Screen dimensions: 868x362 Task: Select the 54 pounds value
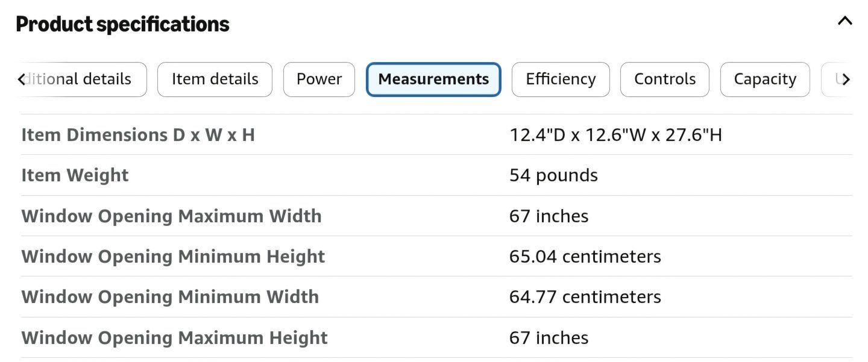click(x=553, y=175)
